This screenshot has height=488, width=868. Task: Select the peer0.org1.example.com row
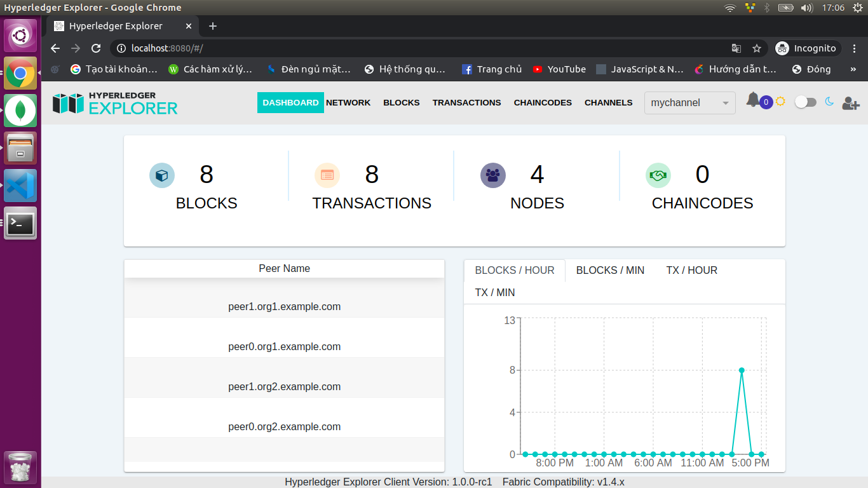(285, 338)
